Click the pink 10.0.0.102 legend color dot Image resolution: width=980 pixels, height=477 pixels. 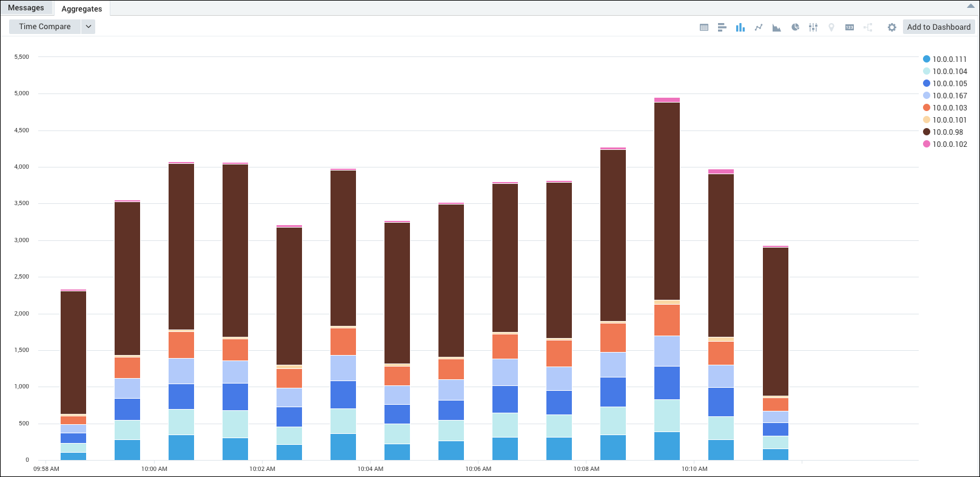[927, 144]
